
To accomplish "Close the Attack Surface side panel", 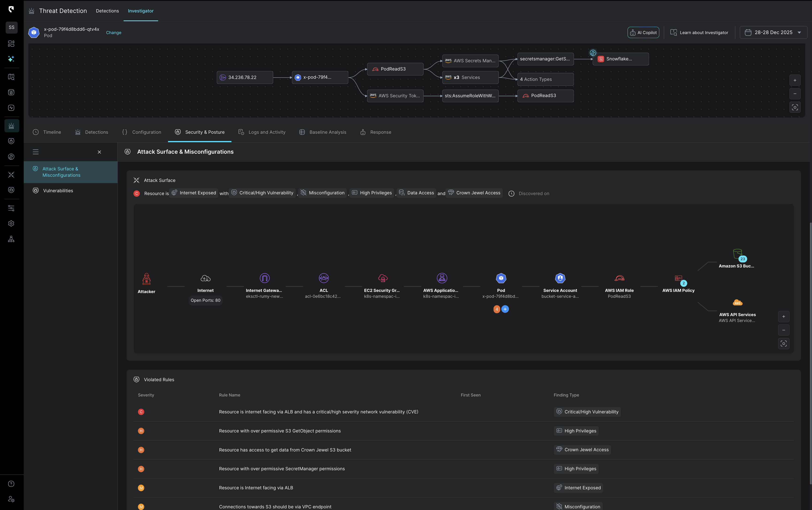I will click(x=99, y=152).
